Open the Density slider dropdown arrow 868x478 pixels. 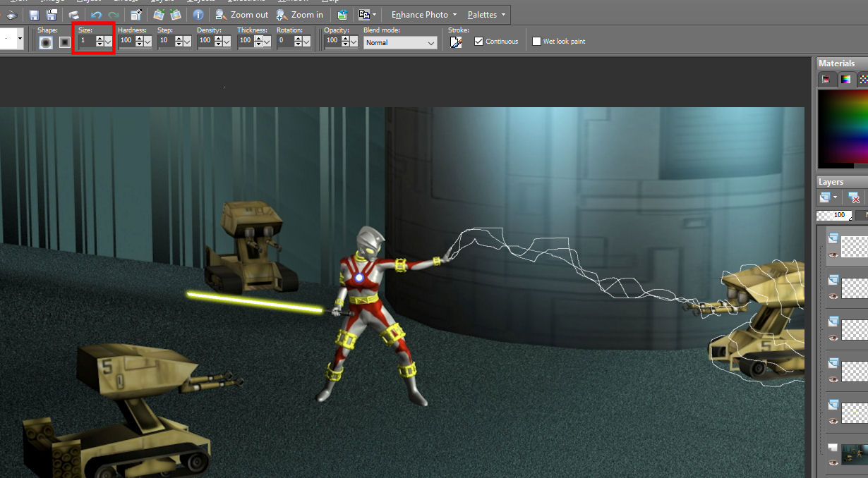click(227, 42)
